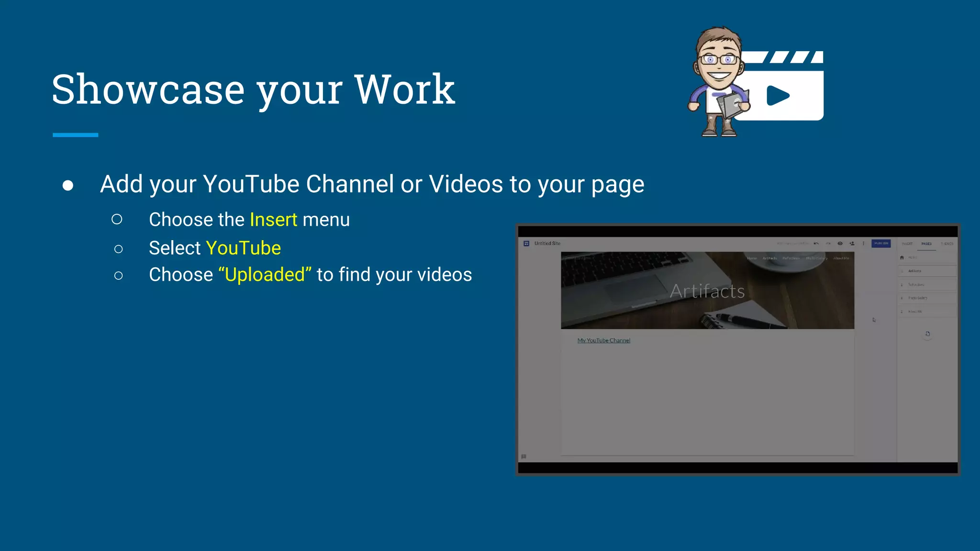Click the feedback icon at bottom-left of editor
The height and width of the screenshot is (551, 980).
click(x=523, y=456)
